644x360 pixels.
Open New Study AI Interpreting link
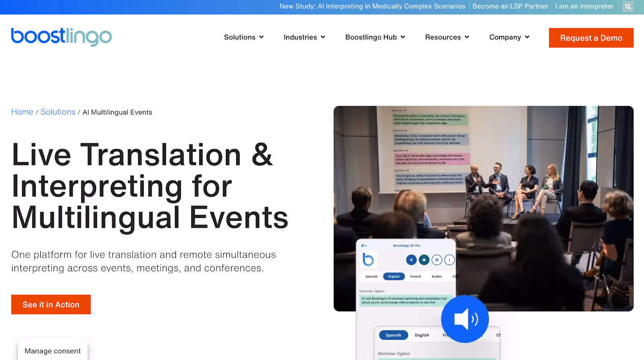coord(372,6)
